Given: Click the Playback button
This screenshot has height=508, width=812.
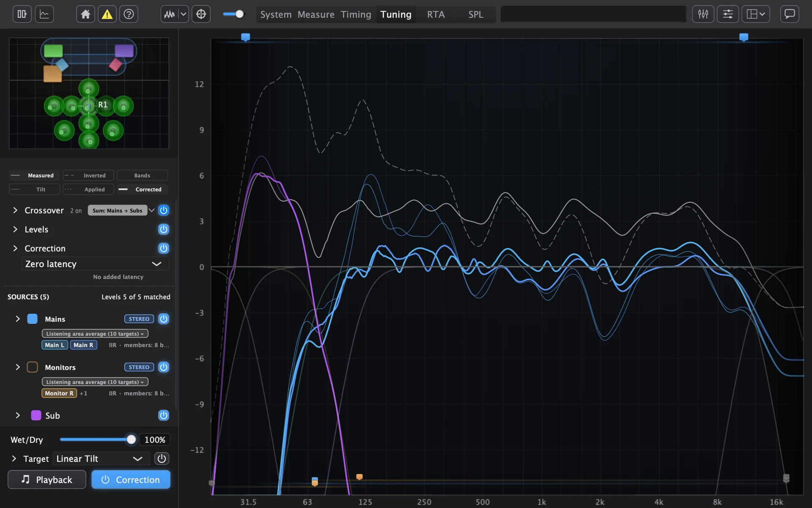Looking at the screenshot, I should click(x=47, y=480).
